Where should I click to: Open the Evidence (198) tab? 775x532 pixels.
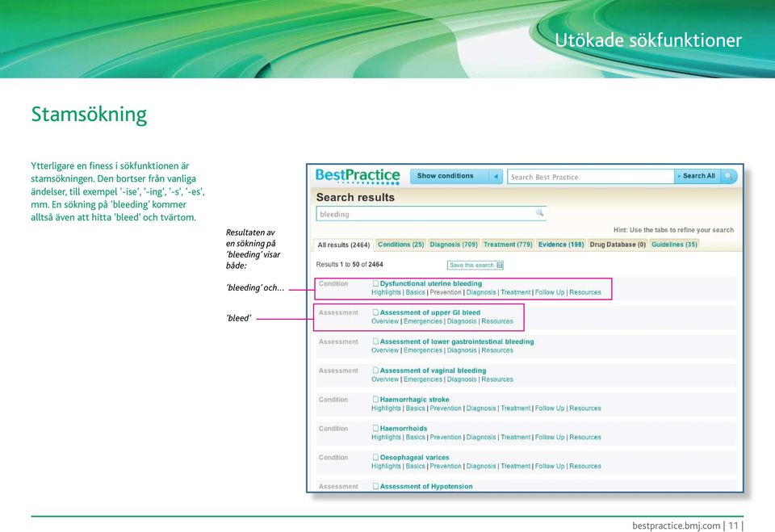click(561, 245)
